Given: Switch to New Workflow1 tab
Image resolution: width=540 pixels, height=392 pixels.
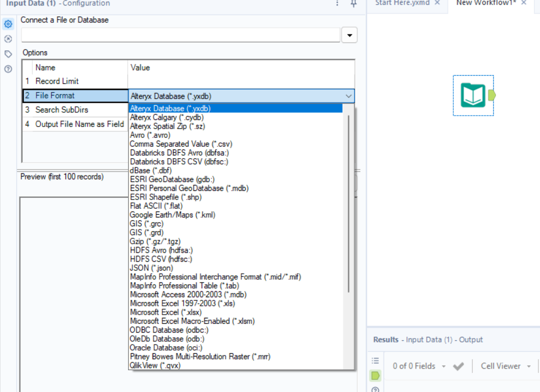Looking at the screenshot, I should point(486,3).
